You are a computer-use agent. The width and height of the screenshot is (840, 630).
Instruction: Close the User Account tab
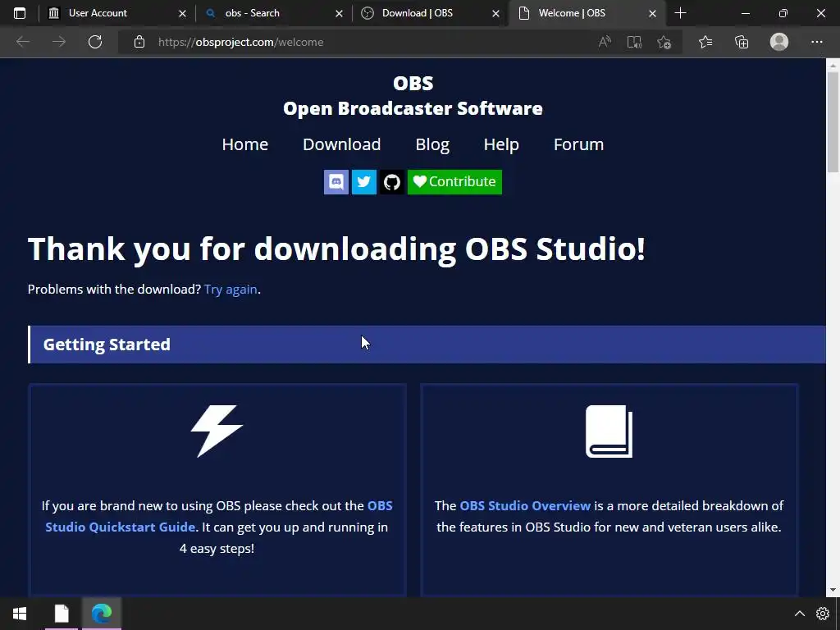(182, 13)
